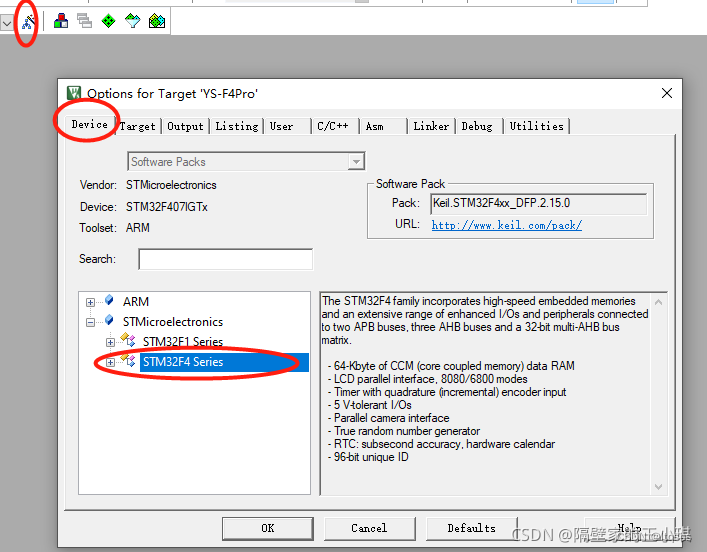Click the '96-bit unique ID' description line
Image resolution: width=707 pixels, height=552 pixels.
(368, 457)
